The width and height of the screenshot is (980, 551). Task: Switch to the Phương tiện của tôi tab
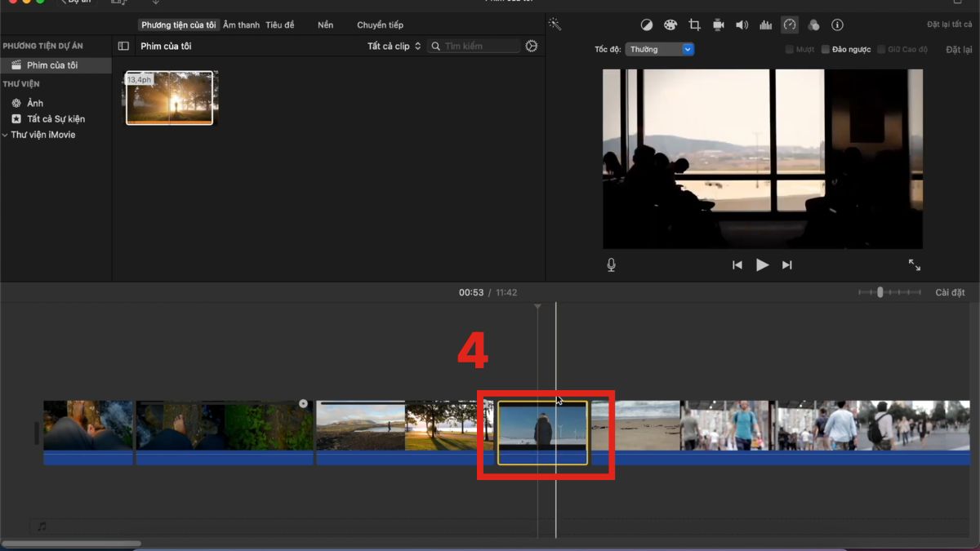[178, 25]
